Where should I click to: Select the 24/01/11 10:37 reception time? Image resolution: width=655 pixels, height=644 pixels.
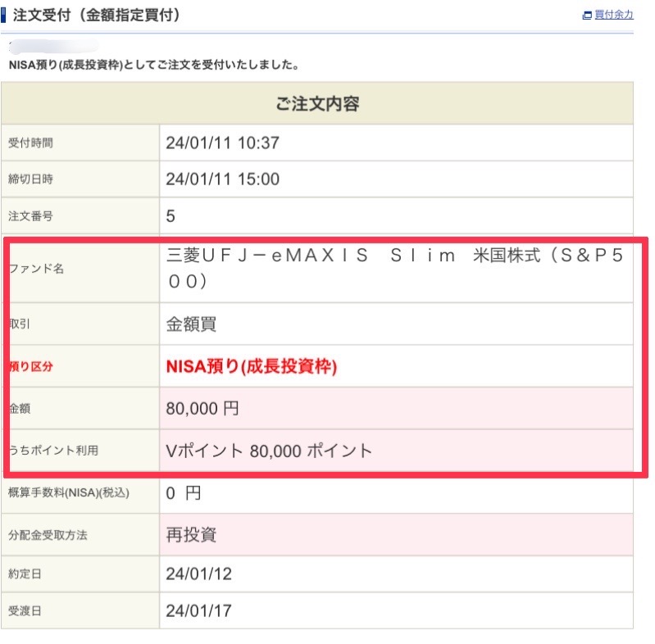[x=222, y=143]
